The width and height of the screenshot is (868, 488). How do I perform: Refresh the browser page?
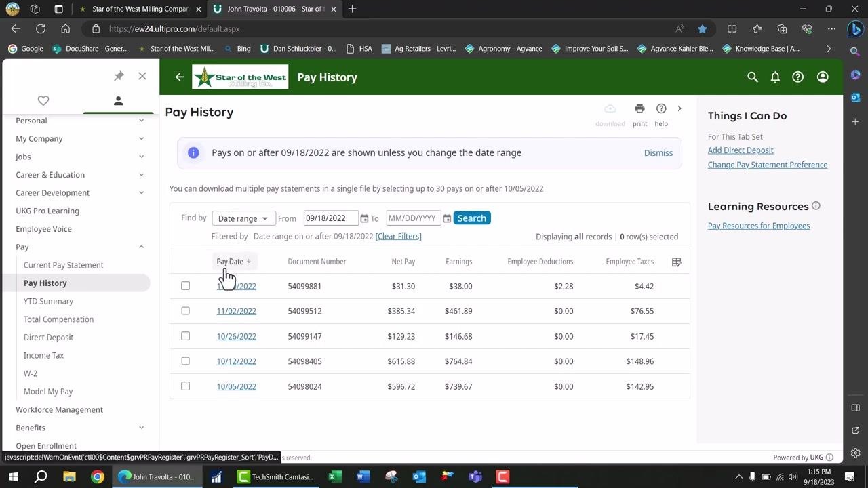pyautogui.click(x=41, y=29)
